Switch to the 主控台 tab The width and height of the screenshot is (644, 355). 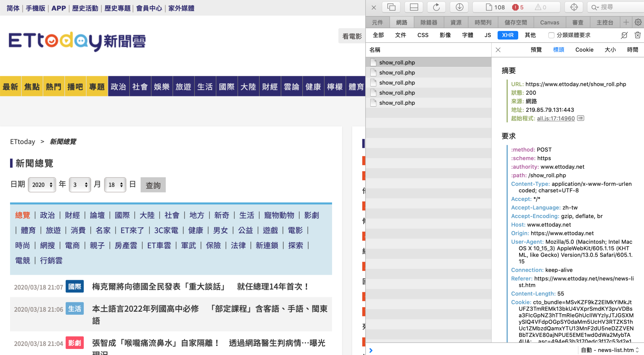[605, 23]
